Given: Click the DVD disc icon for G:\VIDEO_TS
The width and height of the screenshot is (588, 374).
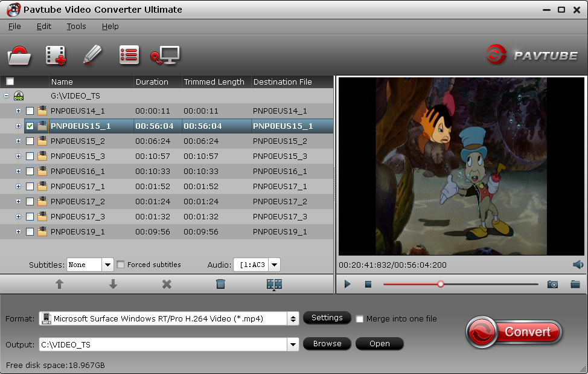Looking at the screenshot, I should point(19,95).
